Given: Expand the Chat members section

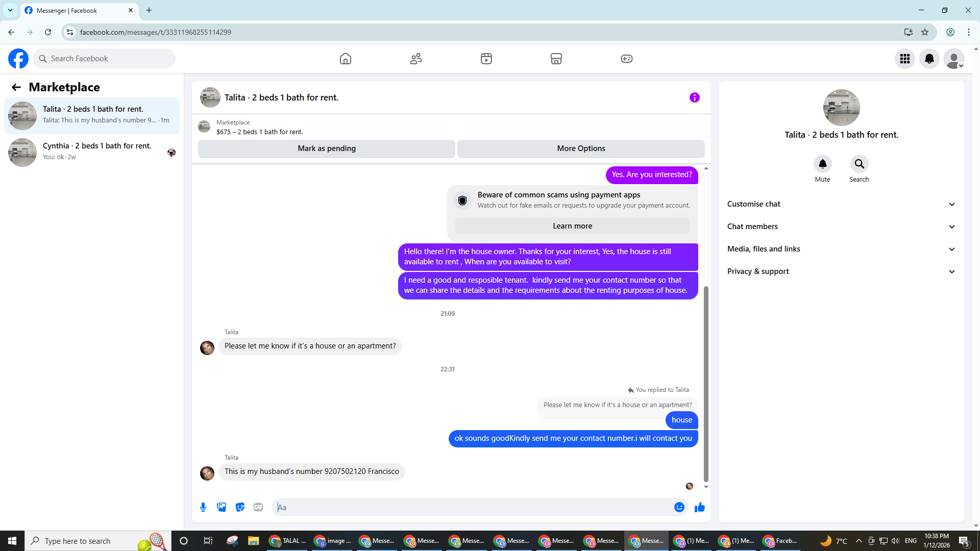Looking at the screenshot, I should pos(841,227).
